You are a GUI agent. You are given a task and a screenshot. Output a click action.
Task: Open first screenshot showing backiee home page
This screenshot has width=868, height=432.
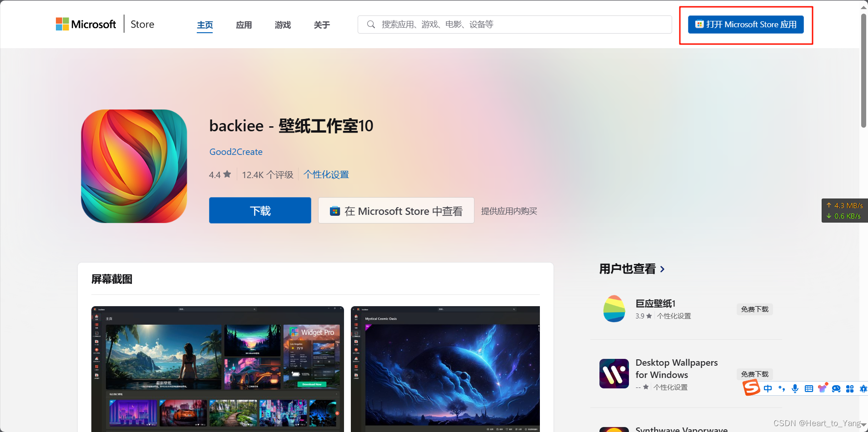(x=218, y=369)
